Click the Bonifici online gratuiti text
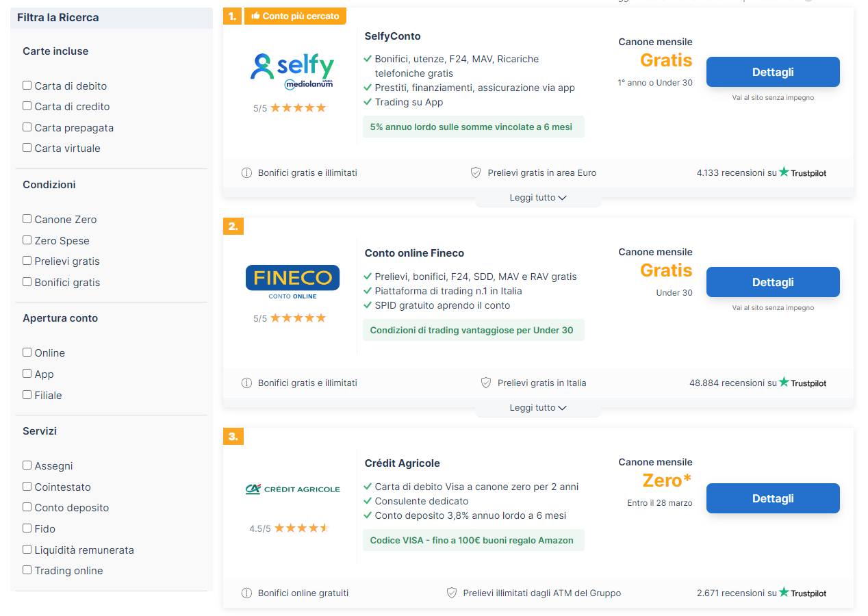The width and height of the screenshot is (868, 616). click(x=303, y=593)
